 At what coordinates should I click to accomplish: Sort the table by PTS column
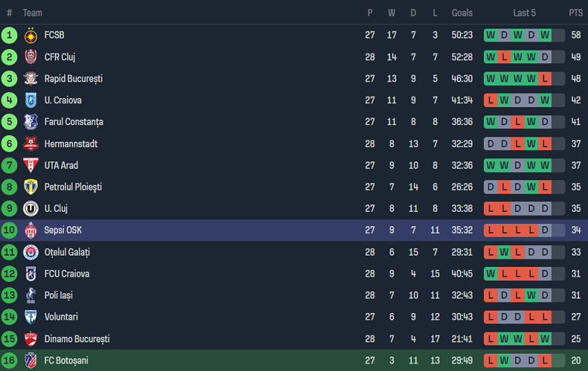[576, 13]
